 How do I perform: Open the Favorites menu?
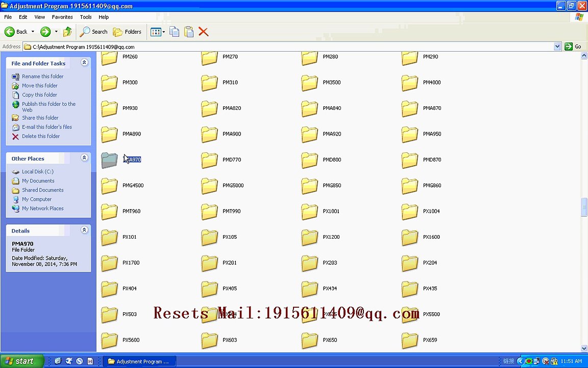click(x=62, y=17)
